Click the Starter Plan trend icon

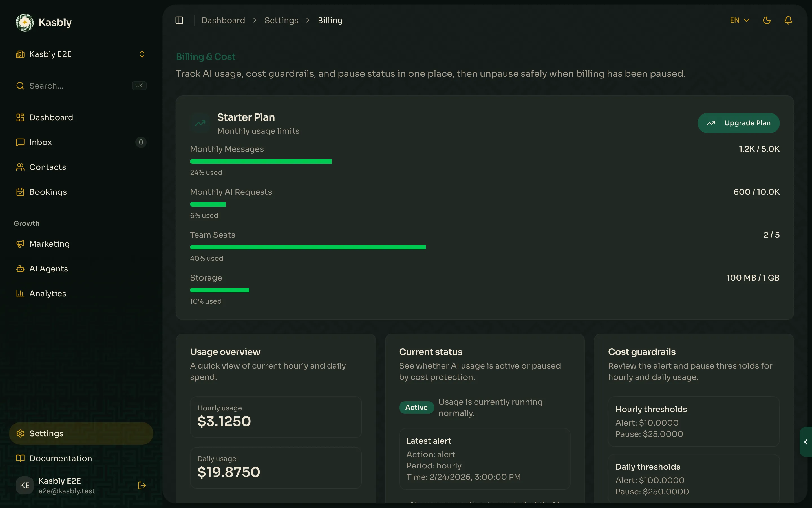pyautogui.click(x=200, y=123)
